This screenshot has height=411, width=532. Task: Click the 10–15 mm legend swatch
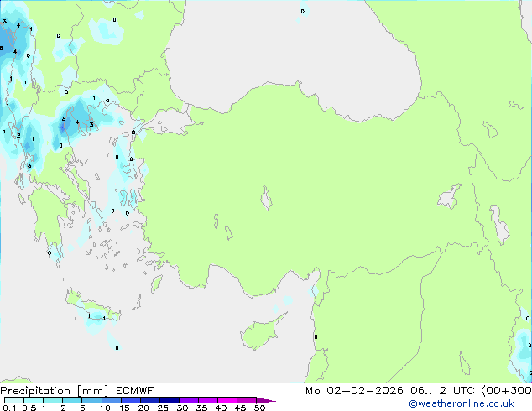pyautogui.click(x=112, y=400)
